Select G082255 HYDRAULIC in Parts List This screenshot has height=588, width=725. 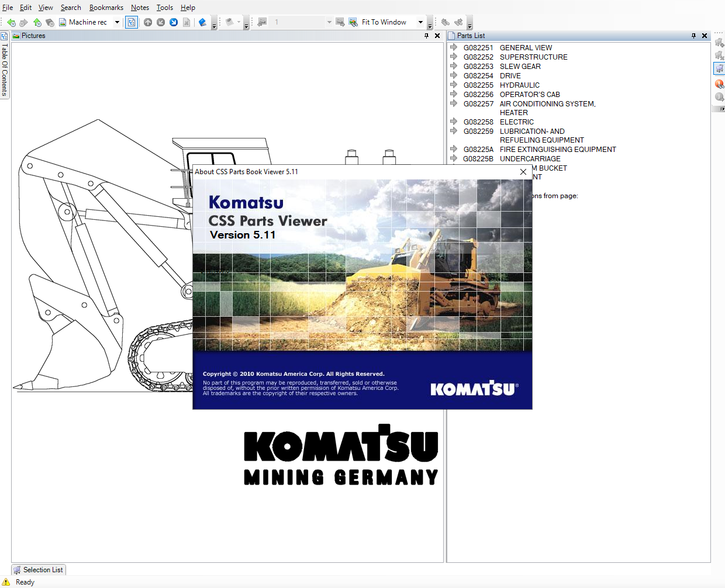519,85
